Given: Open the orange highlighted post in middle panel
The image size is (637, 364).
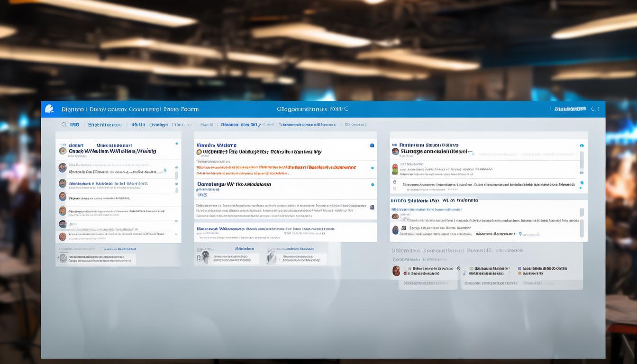Looking at the screenshot, I should point(276,167).
